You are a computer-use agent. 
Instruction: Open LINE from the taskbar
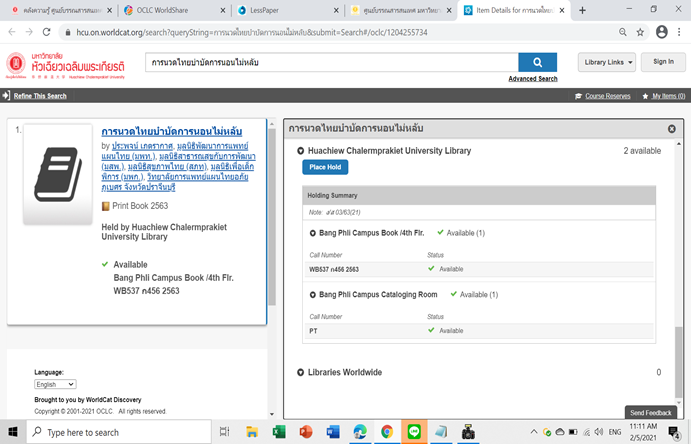[414, 432]
